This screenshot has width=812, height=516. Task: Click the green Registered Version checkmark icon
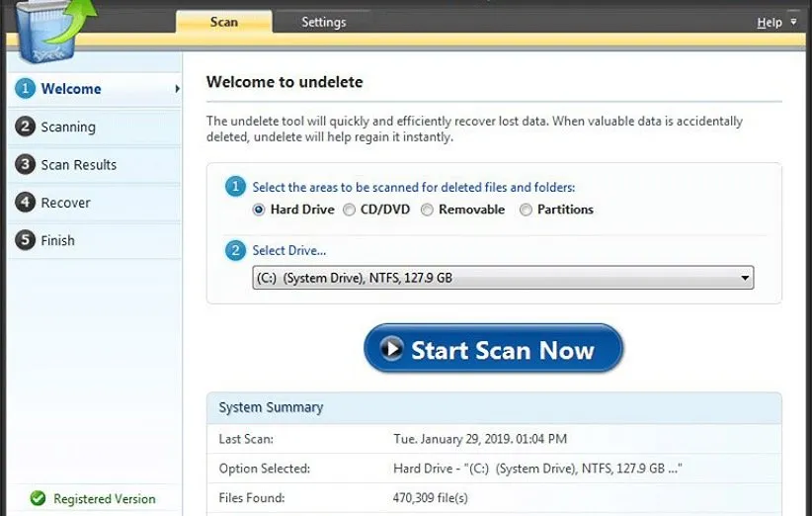tap(39, 498)
